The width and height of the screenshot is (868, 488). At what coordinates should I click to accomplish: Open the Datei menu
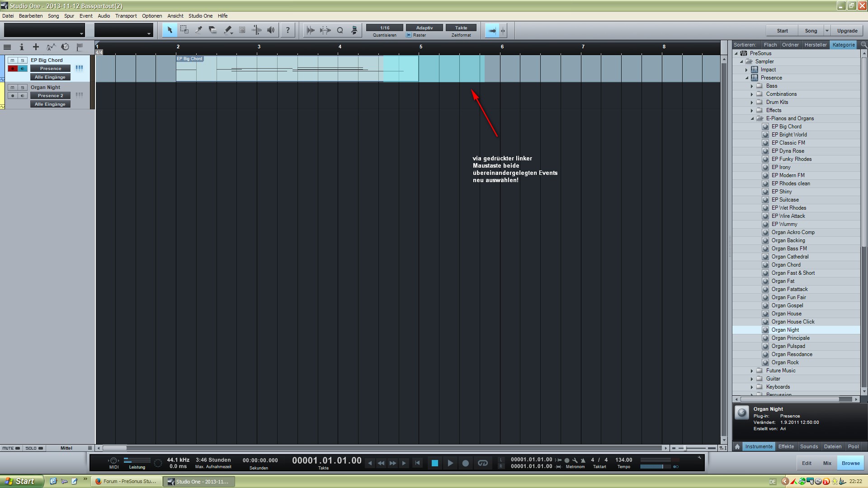pos(8,16)
